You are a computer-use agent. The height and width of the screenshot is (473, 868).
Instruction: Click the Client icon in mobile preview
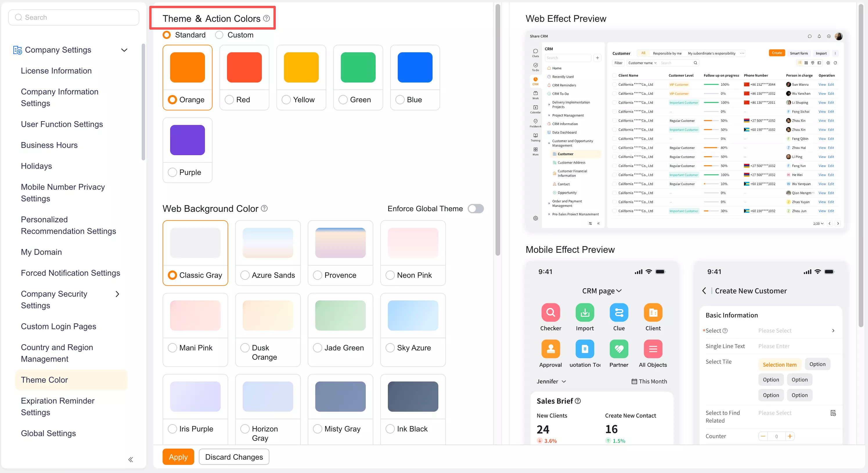tap(653, 313)
